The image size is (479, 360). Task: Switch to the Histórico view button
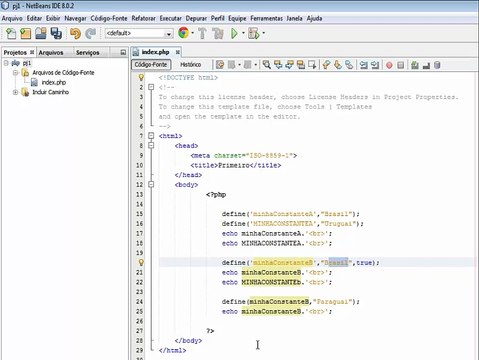tap(191, 64)
